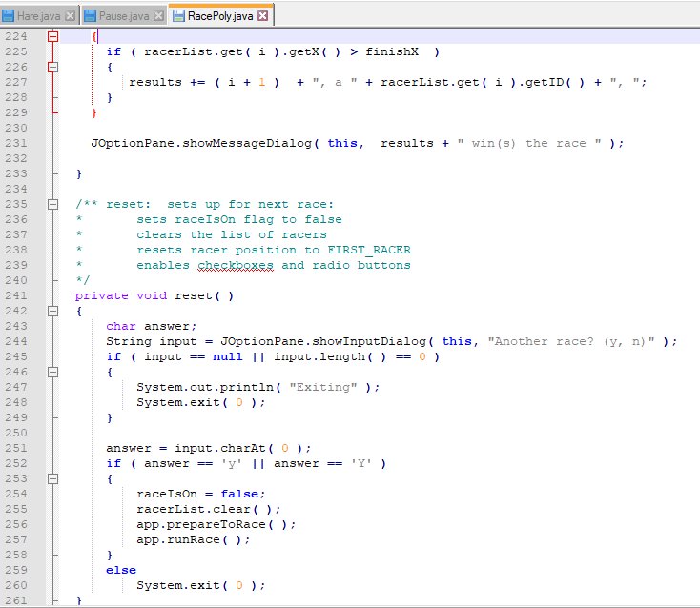This screenshot has width=700, height=608.
Task: Close the RacePoly.java tab
Action: (263, 16)
